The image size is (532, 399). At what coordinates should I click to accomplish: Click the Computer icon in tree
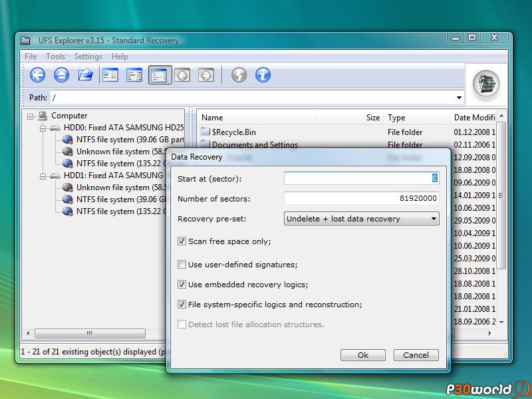(43, 116)
